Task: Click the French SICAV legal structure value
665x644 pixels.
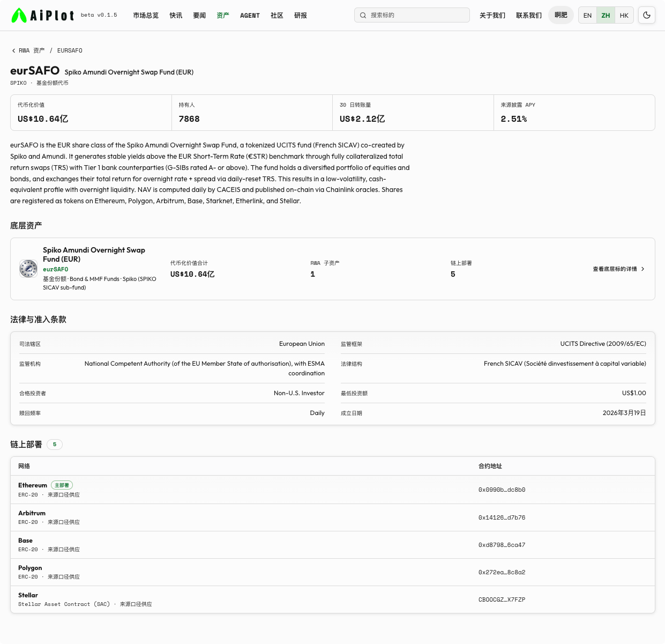Action: [x=565, y=364]
